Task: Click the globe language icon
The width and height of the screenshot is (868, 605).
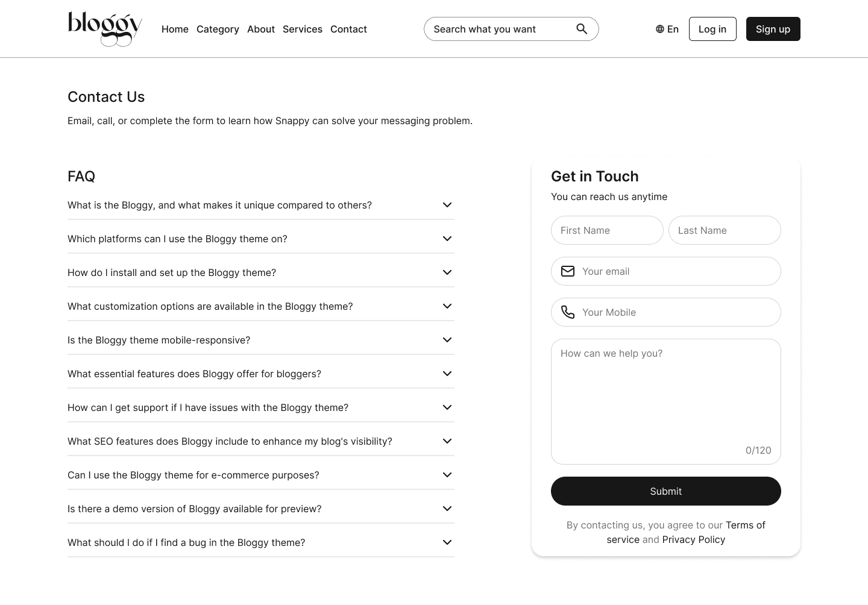Action: click(659, 28)
